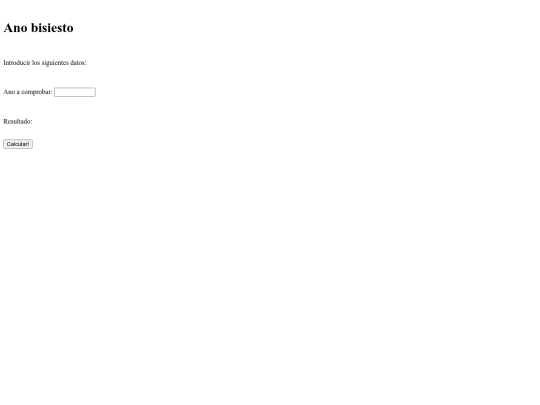Click the word comprobar in the label
The height and width of the screenshot is (405, 540).
(37, 92)
